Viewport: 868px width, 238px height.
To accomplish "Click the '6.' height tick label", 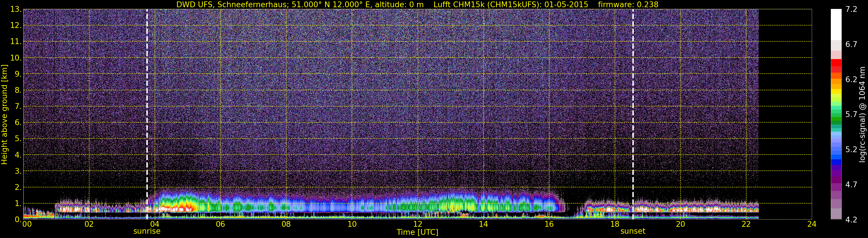I will click(x=18, y=122).
